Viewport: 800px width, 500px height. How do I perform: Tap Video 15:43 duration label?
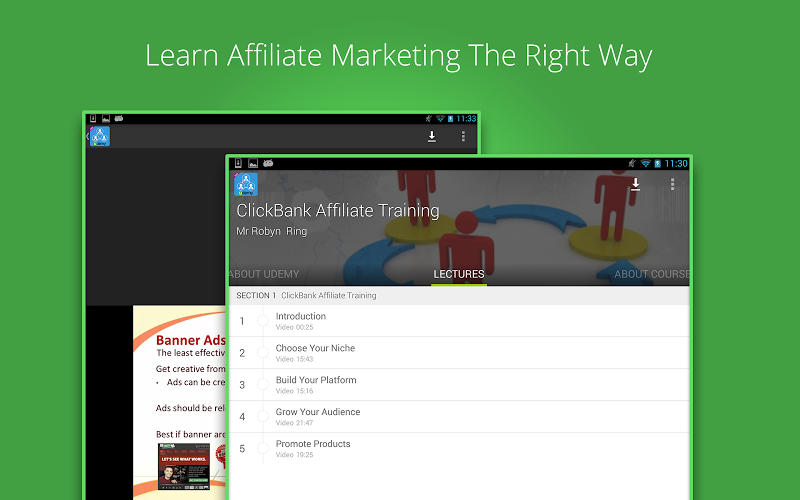(x=294, y=359)
